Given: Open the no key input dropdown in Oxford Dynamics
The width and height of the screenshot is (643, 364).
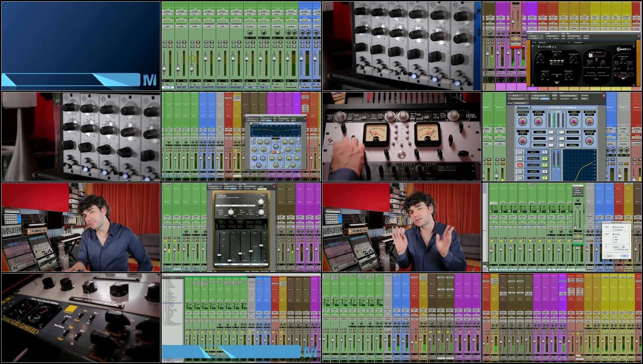Looking at the screenshot, I should (520, 103).
